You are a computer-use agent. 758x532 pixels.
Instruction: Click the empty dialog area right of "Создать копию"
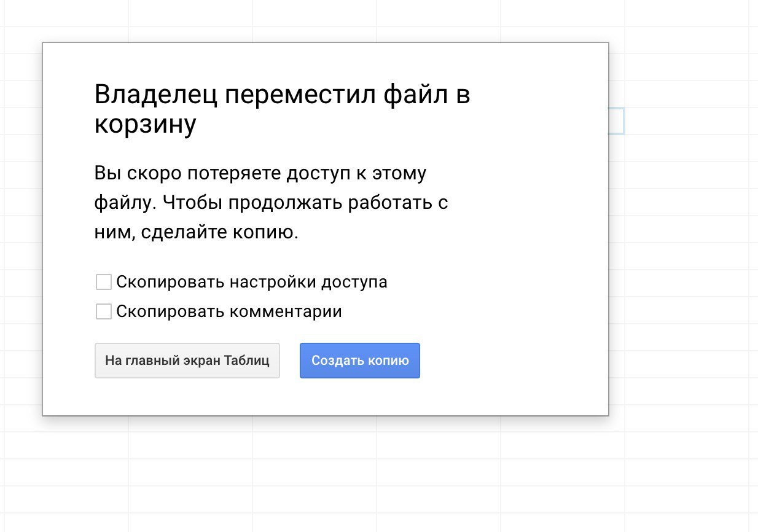(510, 361)
